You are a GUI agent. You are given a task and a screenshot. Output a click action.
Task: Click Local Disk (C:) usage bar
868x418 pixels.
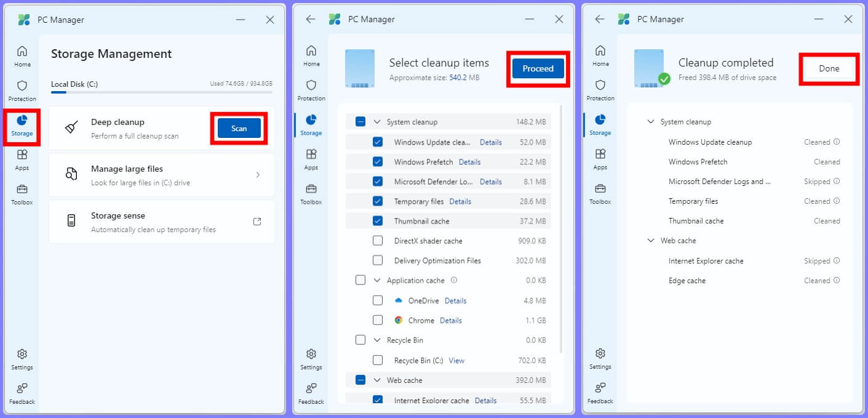pyautogui.click(x=162, y=92)
